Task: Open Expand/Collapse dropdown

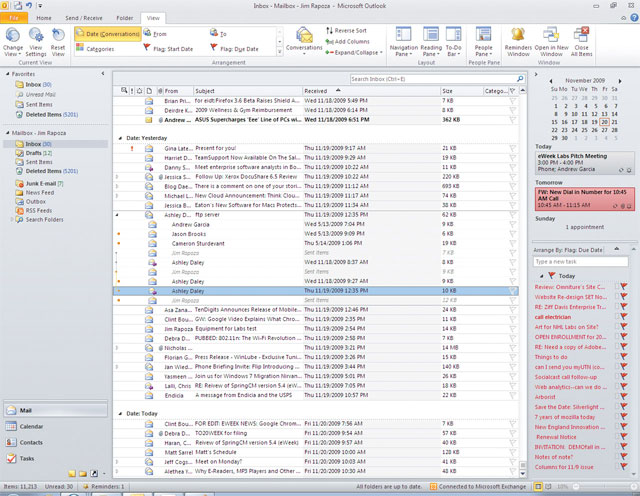Action: pyautogui.click(x=354, y=53)
